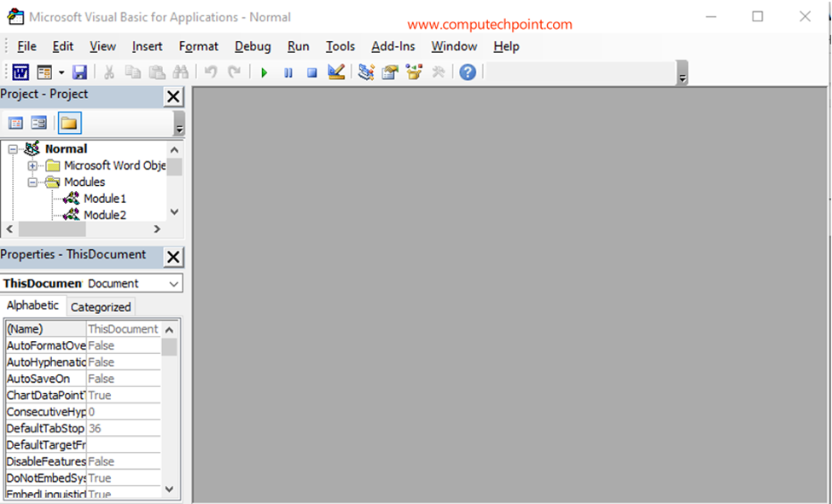Collapse the Normal project node

click(13, 149)
